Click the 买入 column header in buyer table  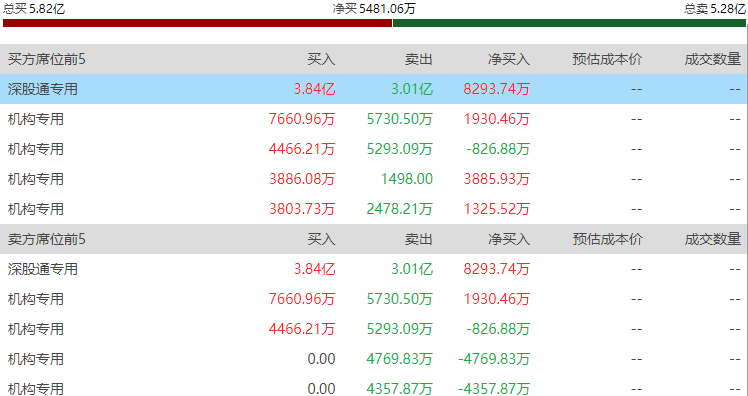click(x=321, y=59)
